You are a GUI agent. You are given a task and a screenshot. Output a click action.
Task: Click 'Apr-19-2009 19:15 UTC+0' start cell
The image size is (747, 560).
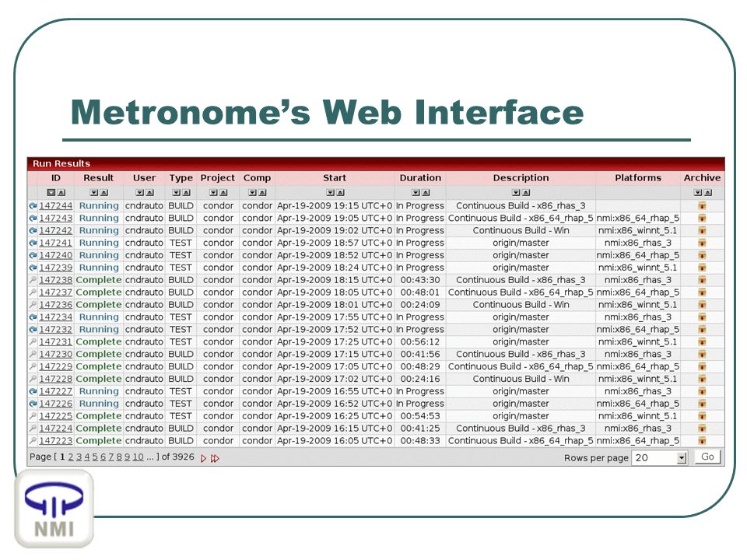pyautogui.click(x=335, y=206)
